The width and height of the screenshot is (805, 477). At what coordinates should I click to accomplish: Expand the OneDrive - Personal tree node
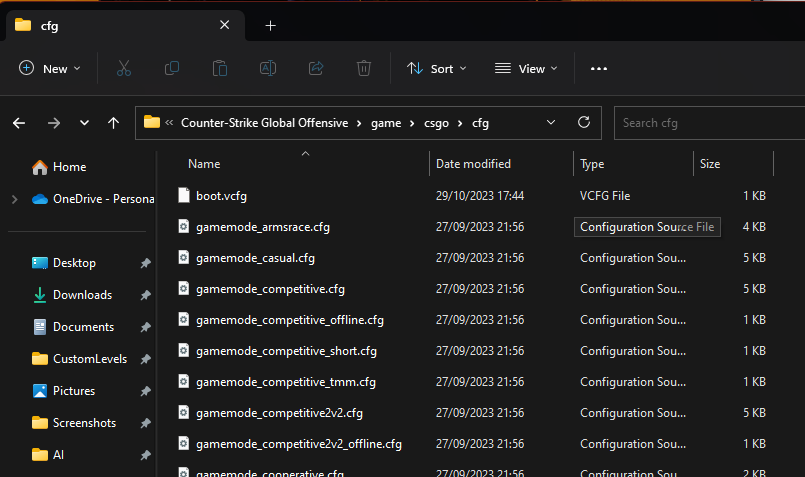tap(14, 199)
